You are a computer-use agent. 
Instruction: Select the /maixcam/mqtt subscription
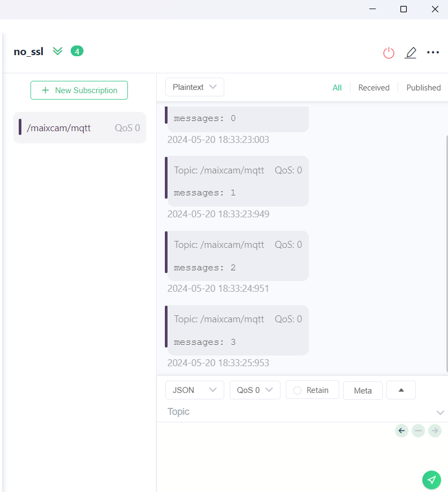tap(79, 127)
